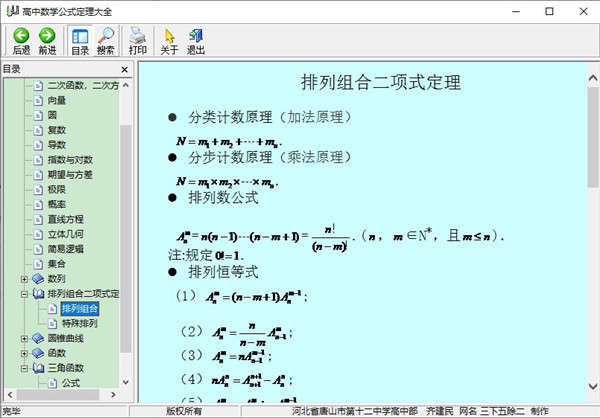Open the 简易逻辑 topic

[65, 249]
